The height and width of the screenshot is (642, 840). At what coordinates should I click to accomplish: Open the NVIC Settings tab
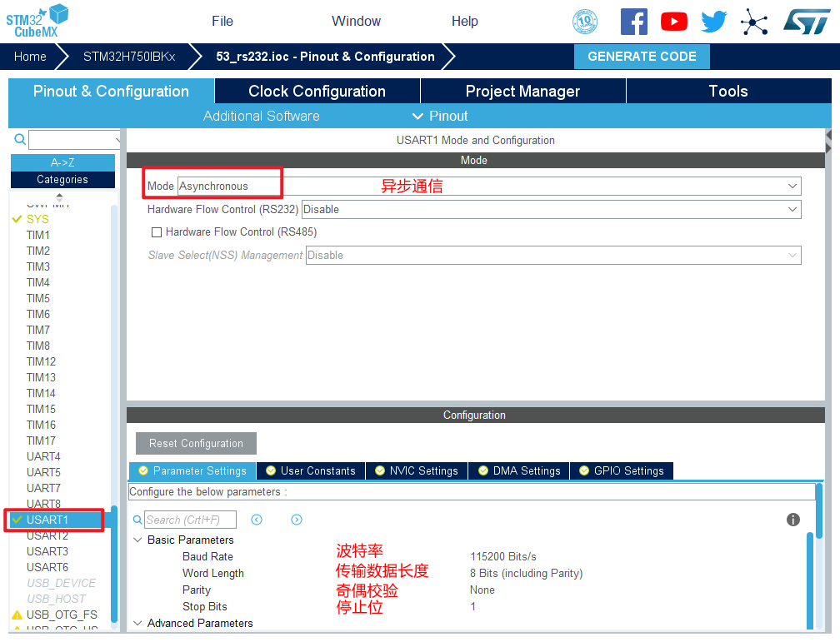(x=416, y=471)
